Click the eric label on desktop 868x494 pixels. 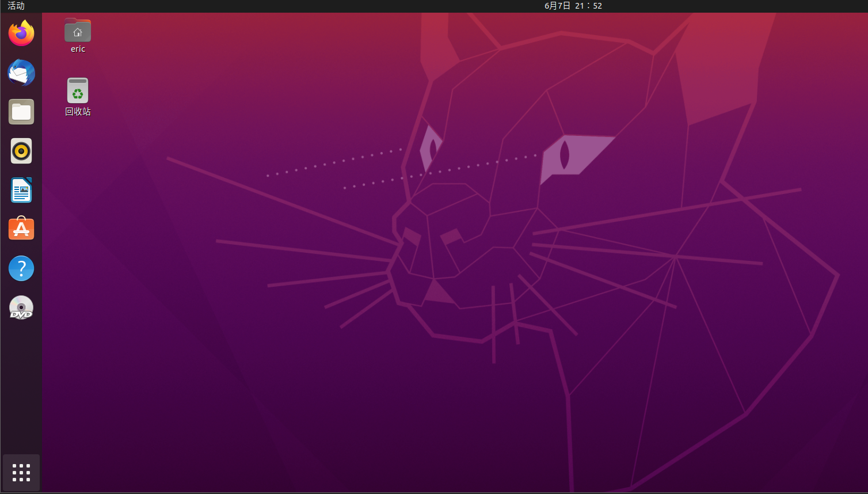pyautogui.click(x=78, y=49)
